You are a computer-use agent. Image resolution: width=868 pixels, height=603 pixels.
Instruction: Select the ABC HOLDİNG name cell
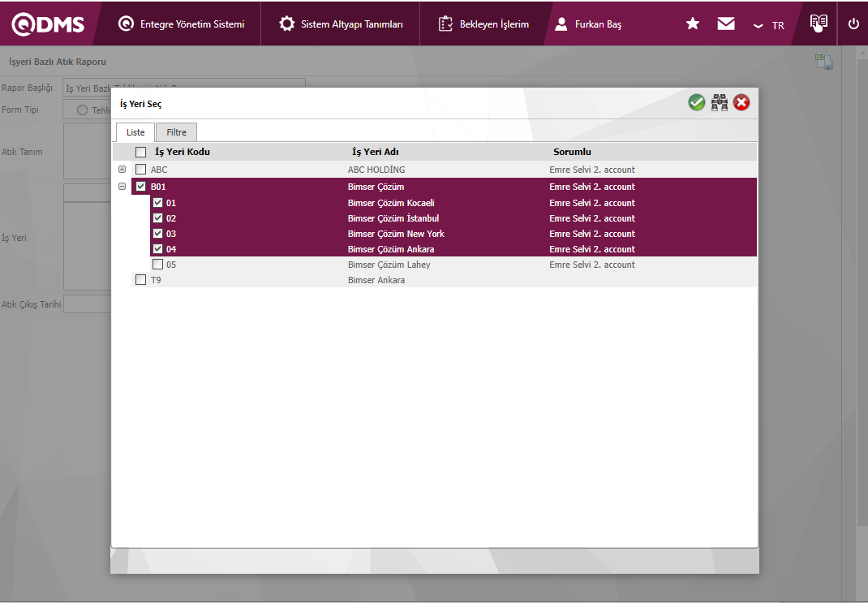coord(376,170)
